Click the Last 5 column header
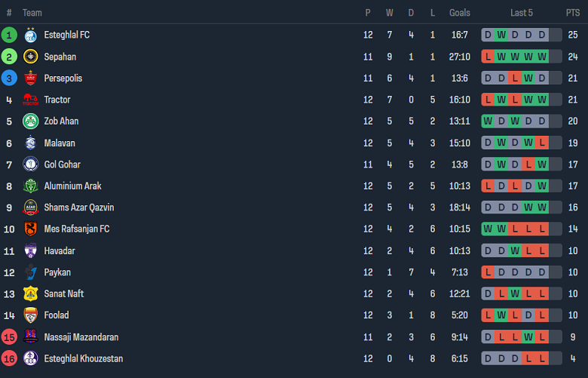Viewport: 588px width, 378px height. pyautogui.click(x=521, y=13)
